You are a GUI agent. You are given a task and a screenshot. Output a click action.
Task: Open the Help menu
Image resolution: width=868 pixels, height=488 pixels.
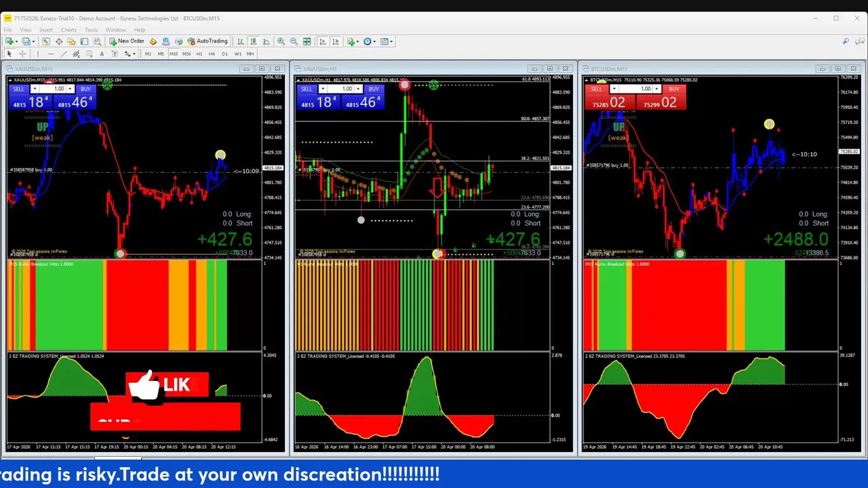pos(140,30)
